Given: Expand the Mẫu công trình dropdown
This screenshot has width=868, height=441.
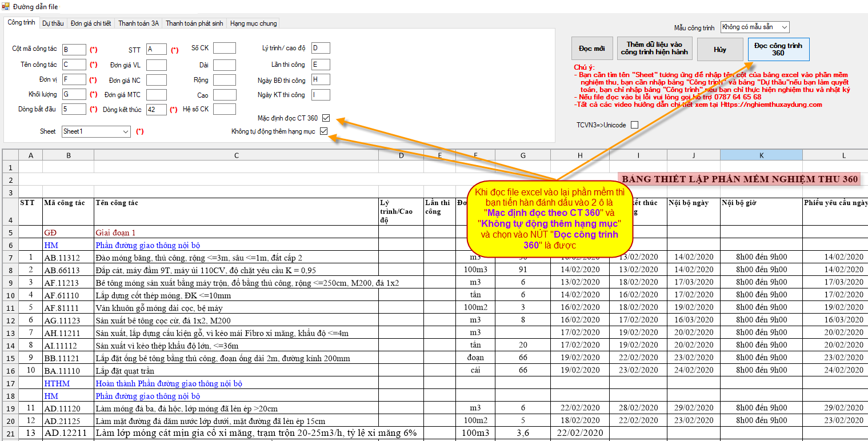Looking at the screenshot, I should pyautogui.click(x=755, y=27).
